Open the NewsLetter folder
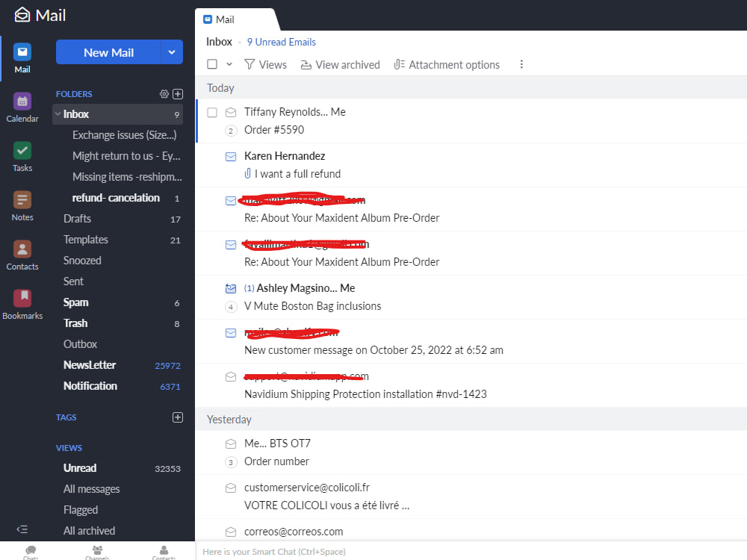This screenshot has height=560, width=747. click(x=118, y=365)
